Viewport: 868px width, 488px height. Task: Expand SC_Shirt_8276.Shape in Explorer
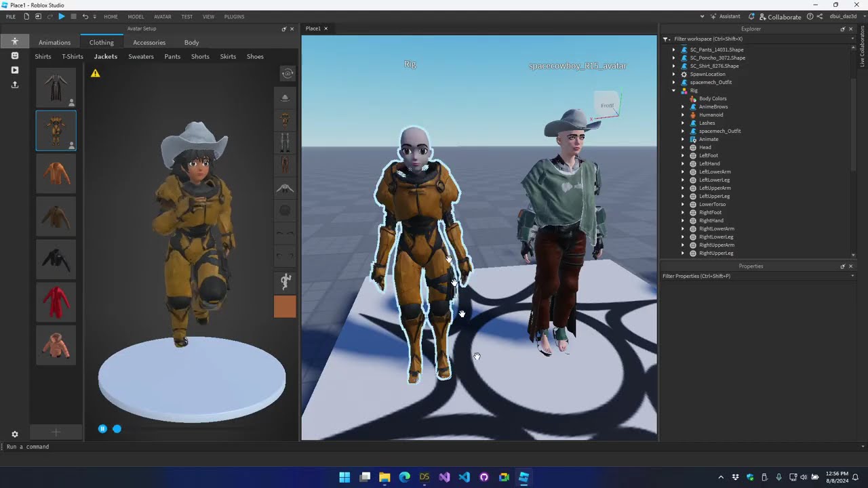pos(673,66)
